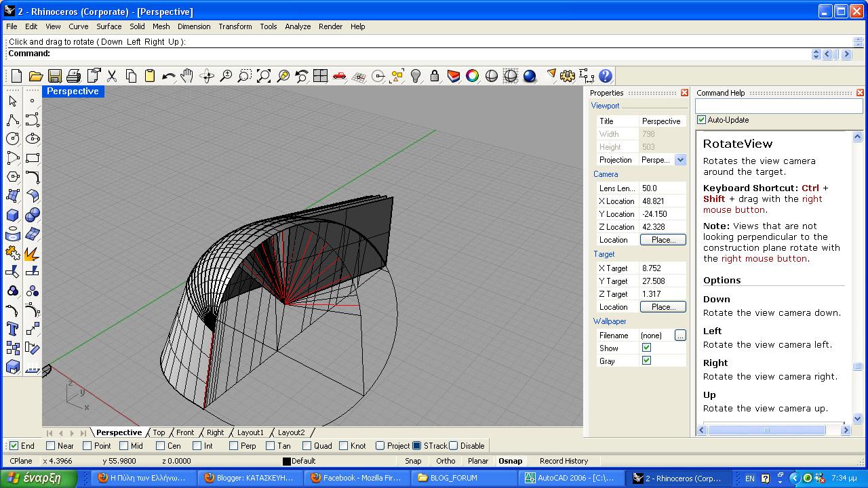Select the Box solid tool

[12, 215]
